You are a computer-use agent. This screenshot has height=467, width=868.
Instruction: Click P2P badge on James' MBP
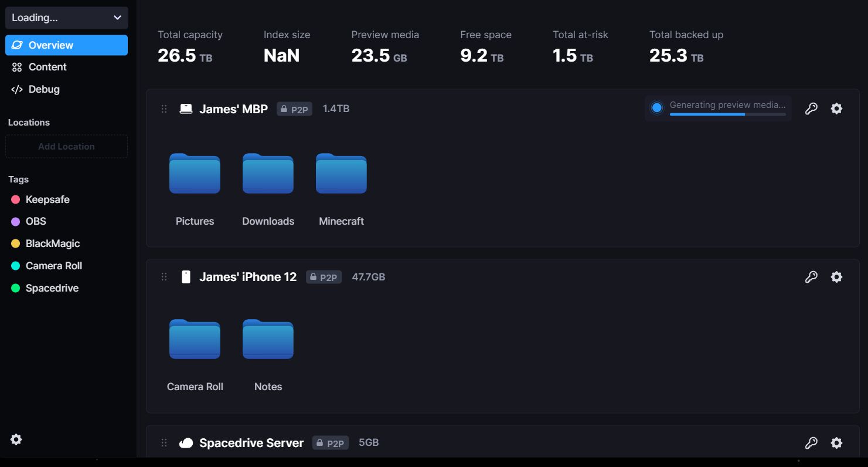pos(294,109)
